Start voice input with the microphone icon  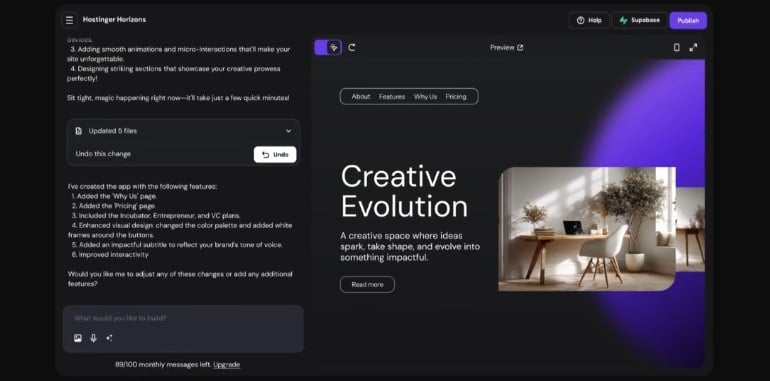coord(93,338)
